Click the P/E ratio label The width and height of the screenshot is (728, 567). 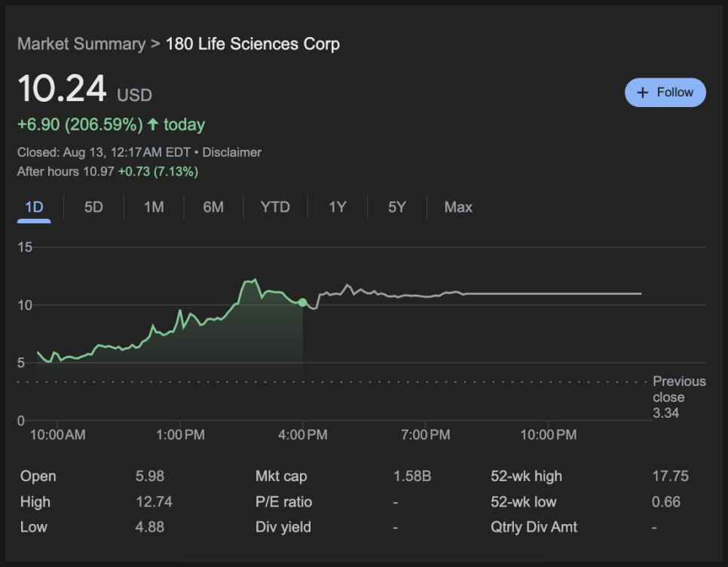(283, 501)
